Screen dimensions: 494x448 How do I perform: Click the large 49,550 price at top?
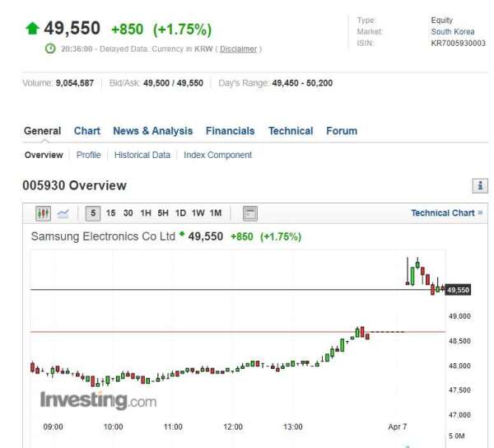click(x=72, y=28)
